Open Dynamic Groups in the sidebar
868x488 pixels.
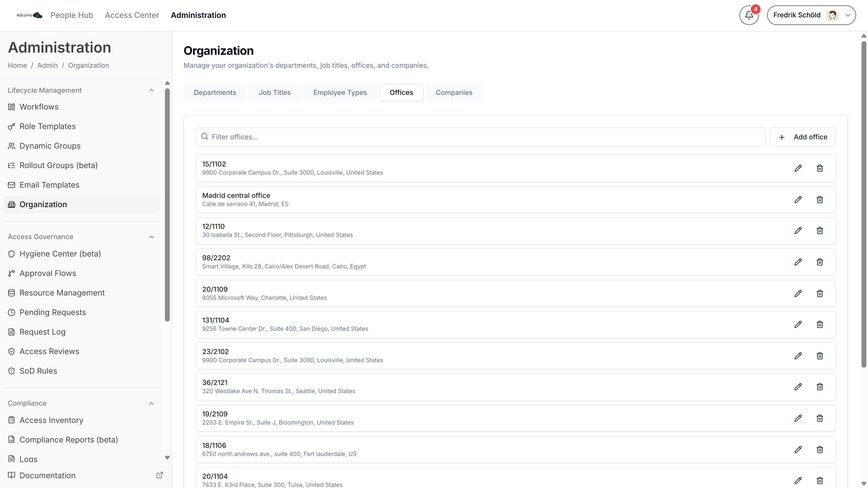pyautogui.click(x=82, y=146)
